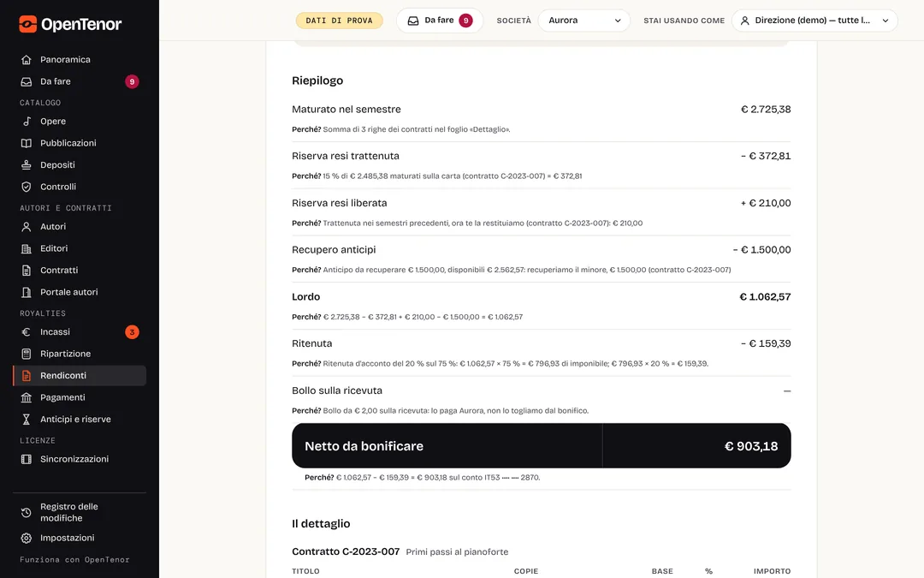Viewport: 924px width, 578px height.
Task: Click the top Da fare button
Action: 440,21
